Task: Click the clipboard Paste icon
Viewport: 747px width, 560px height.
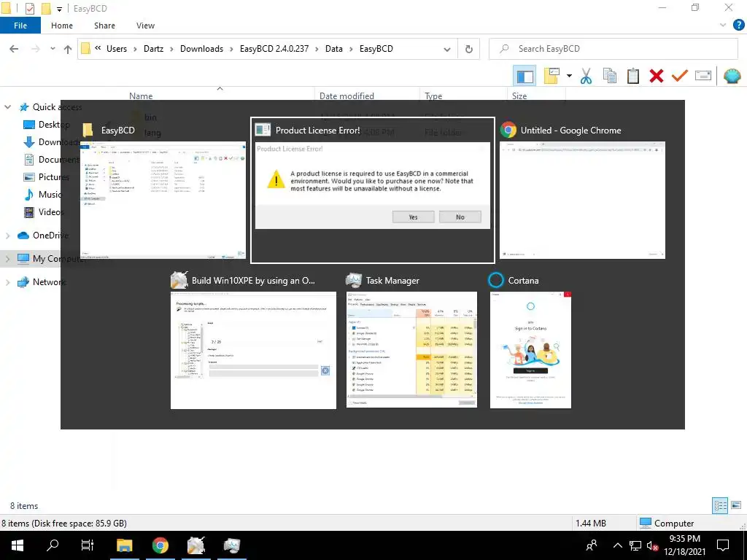Action: [x=632, y=76]
